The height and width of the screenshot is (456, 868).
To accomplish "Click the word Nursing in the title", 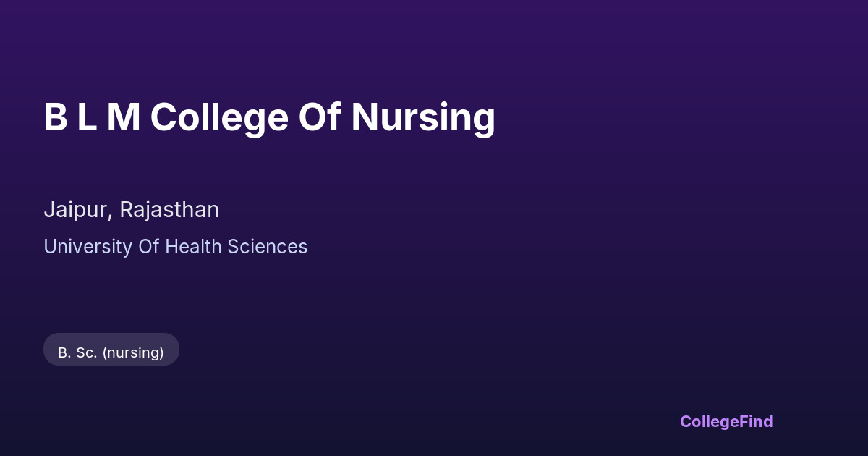I will point(423,117).
